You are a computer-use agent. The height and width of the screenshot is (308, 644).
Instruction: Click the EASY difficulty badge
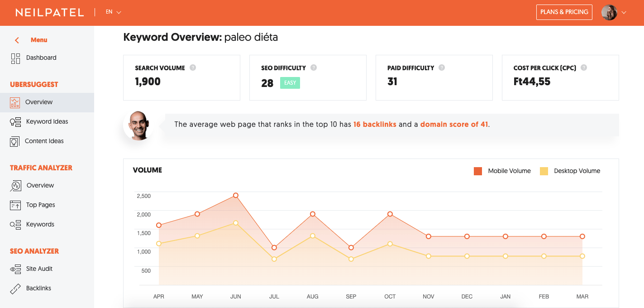pyautogui.click(x=290, y=83)
